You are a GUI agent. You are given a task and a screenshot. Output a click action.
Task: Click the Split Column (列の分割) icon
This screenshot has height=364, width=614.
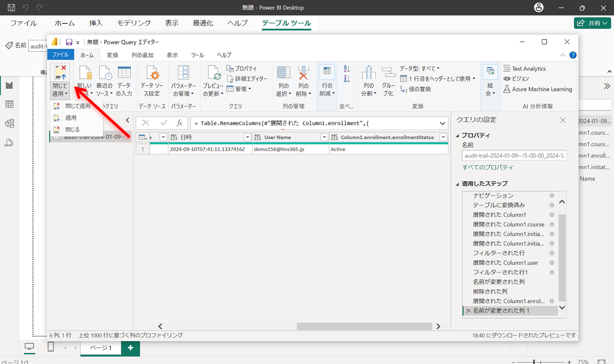368,72
